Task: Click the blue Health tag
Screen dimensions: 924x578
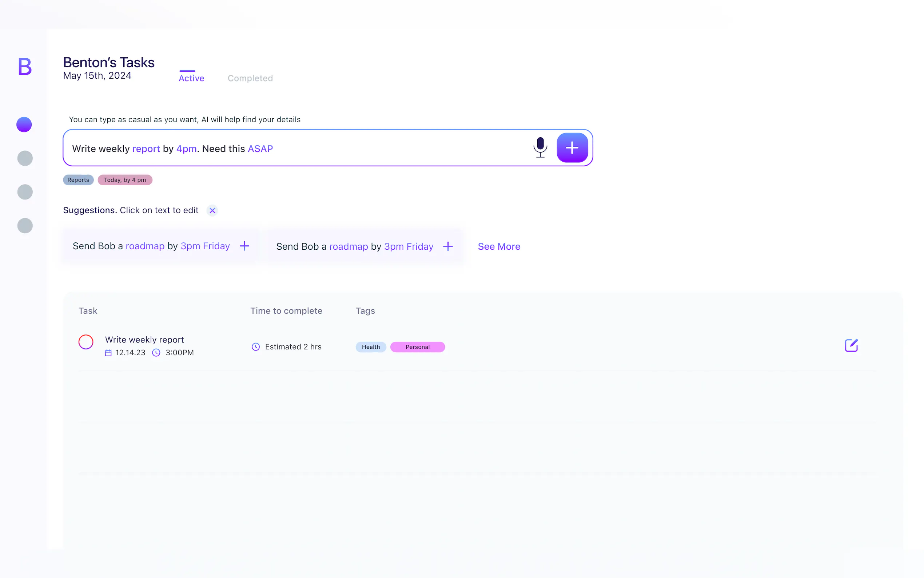Action: 371,347
